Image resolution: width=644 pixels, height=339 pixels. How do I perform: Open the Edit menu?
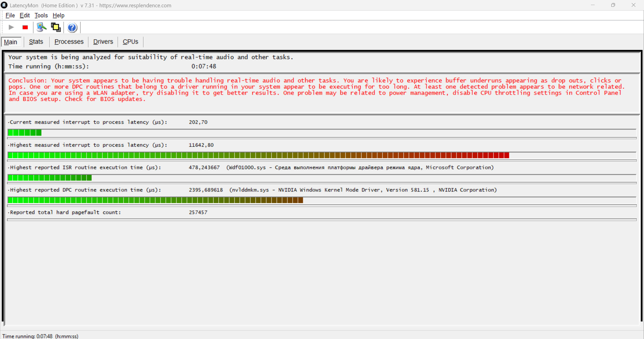tap(25, 15)
